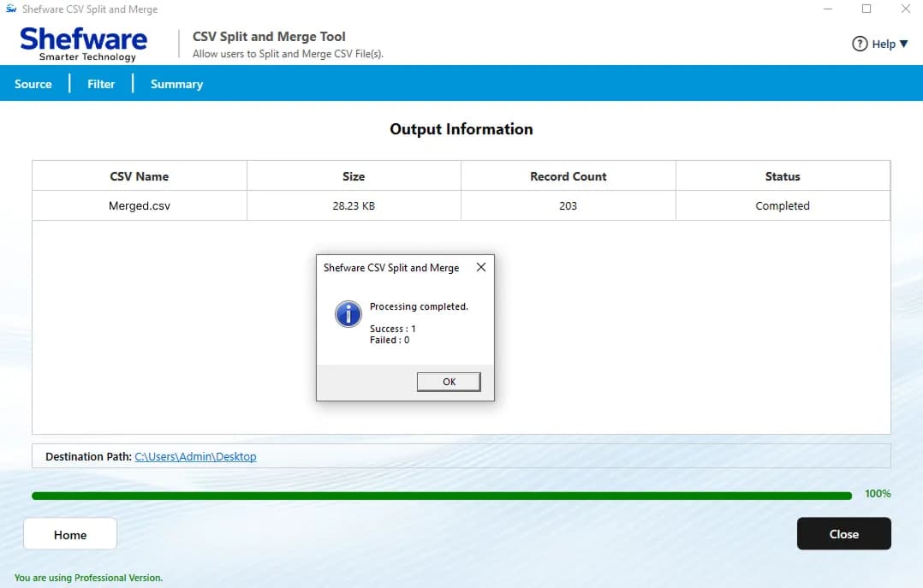
Task: Switch to the Source tab
Action: 33,84
